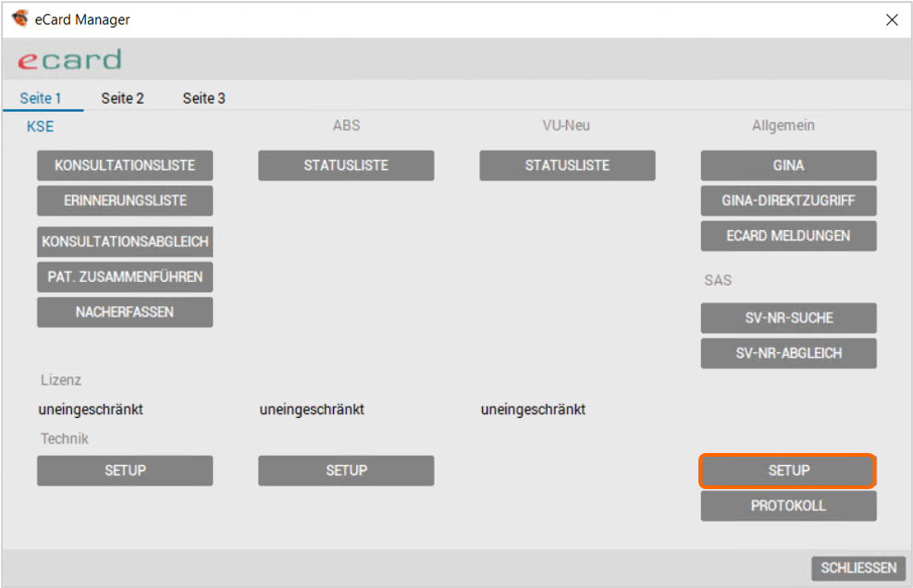This screenshot has height=588, width=913.
Task: Launch GINA
Action: point(788,165)
